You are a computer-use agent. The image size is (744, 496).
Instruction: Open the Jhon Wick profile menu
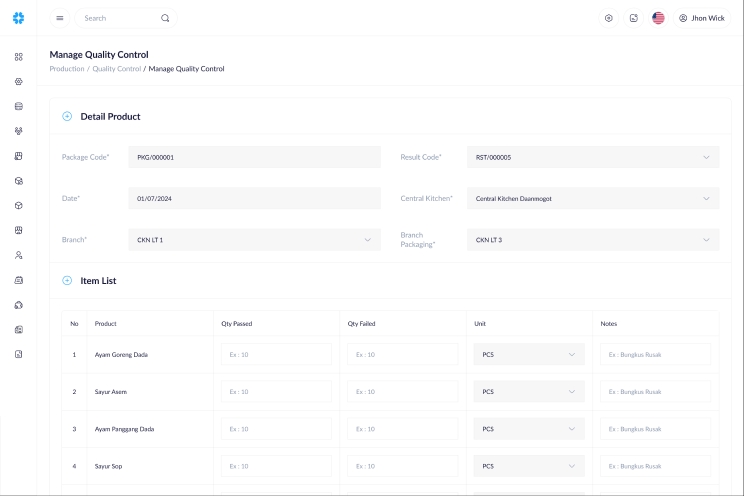click(x=702, y=18)
